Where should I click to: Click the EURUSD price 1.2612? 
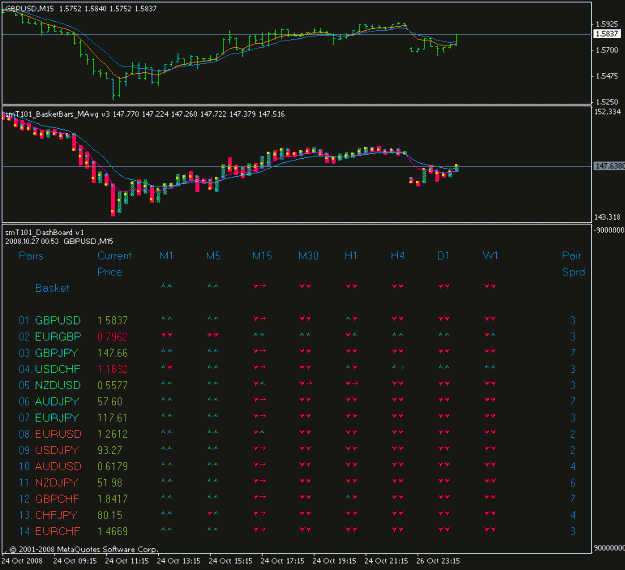112,434
